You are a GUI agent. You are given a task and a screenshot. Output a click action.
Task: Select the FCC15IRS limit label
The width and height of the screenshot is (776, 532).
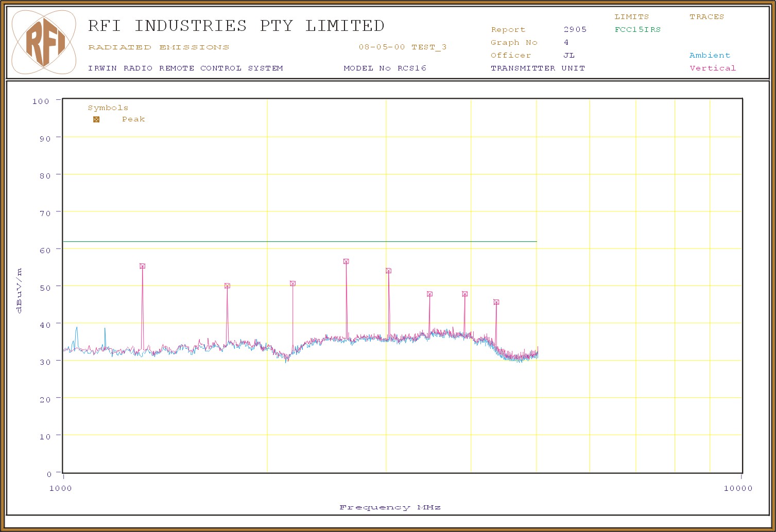tap(637, 29)
